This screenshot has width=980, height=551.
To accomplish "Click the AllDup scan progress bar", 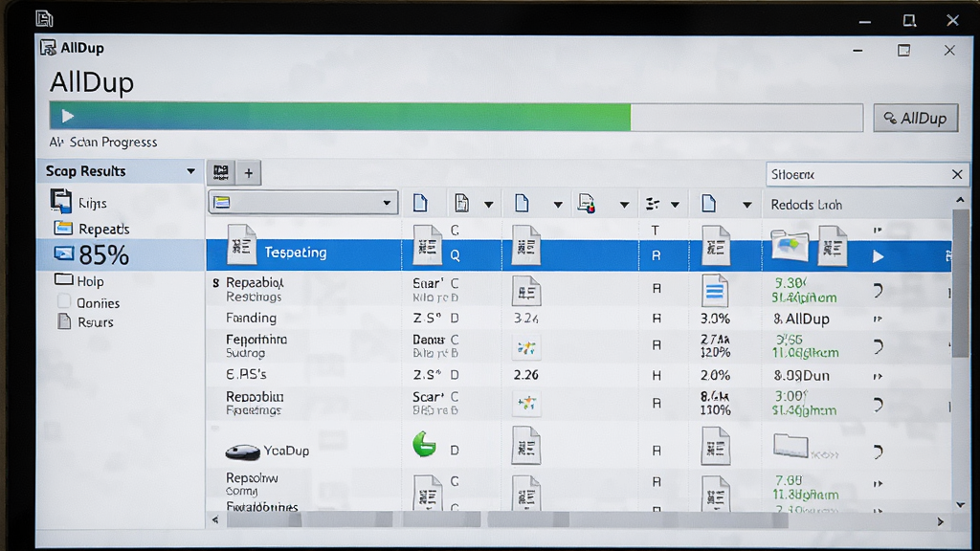I will point(457,117).
